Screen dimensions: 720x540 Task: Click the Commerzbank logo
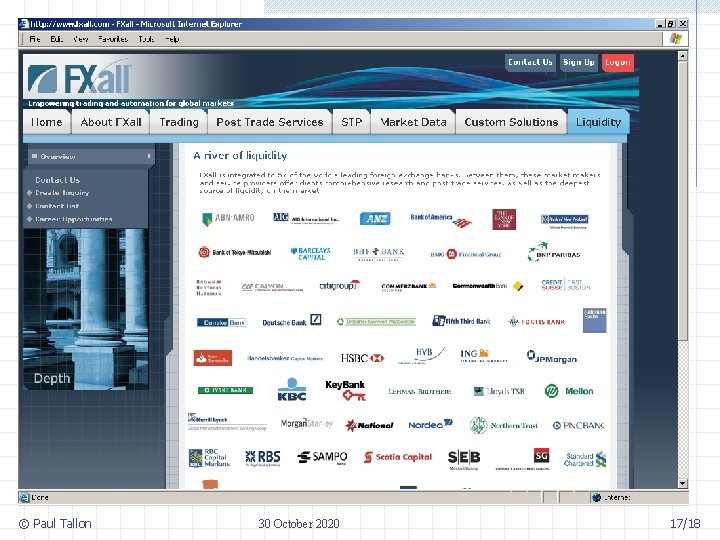tap(409, 287)
